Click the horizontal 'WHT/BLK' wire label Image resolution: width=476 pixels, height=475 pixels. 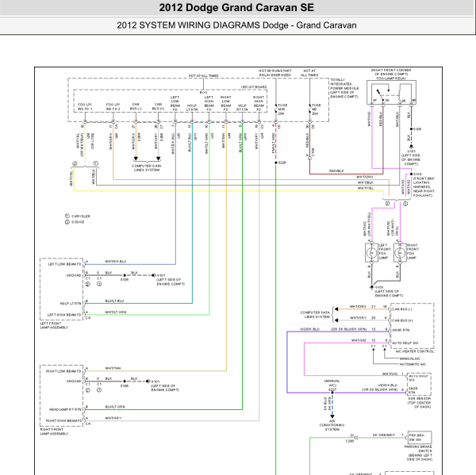(x=366, y=182)
